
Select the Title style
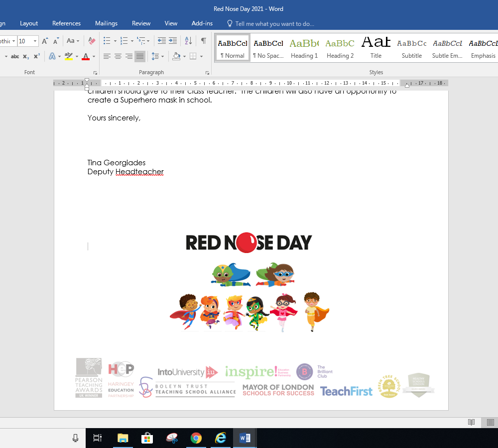(376, 48)
